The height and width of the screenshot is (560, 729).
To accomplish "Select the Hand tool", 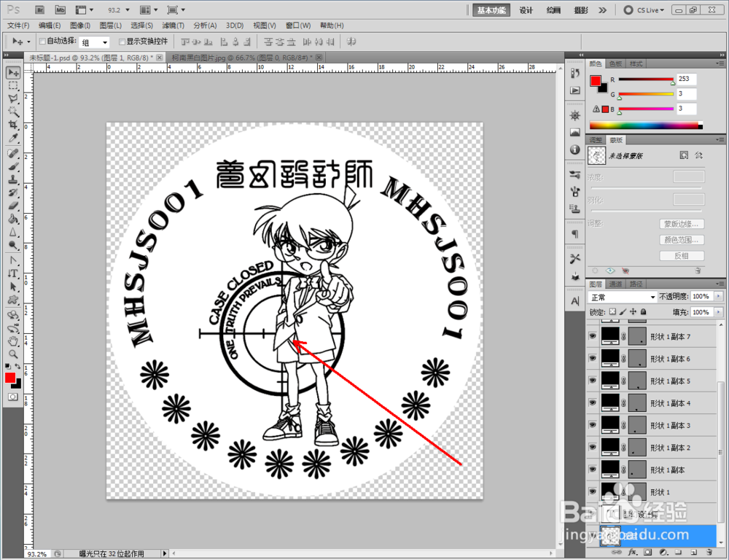I will click(x=13, y=342).
